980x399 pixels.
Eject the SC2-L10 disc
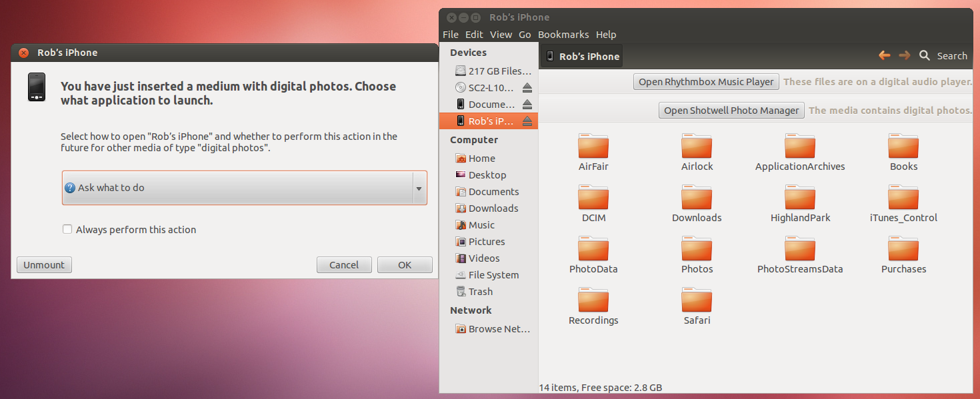[x=527, y=87]
